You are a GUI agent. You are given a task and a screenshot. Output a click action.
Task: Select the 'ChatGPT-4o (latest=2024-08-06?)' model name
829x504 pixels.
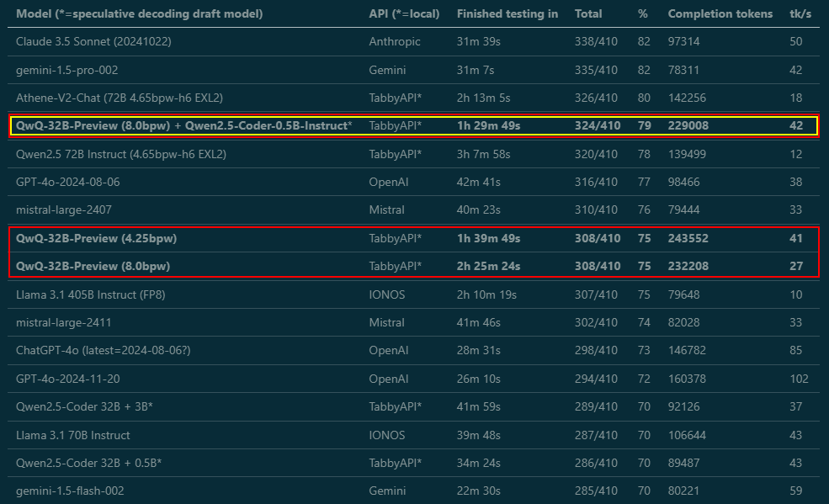[103, 351]
